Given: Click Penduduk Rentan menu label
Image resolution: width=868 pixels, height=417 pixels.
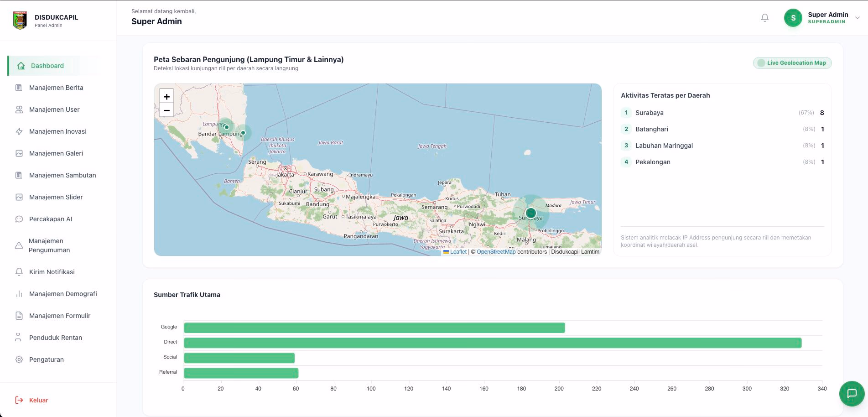Looking at the screenshot, I should (x=56, y=338).
